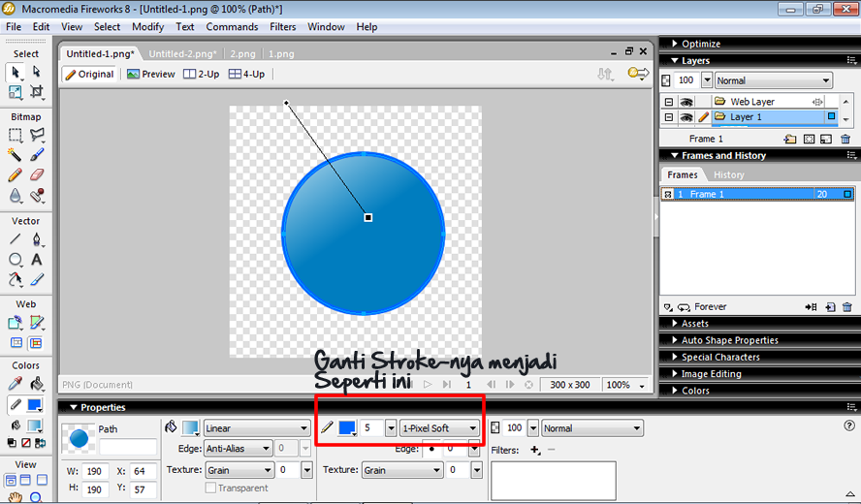
Task: Open the fill Edge Anti-Alias dropdown
Action: coord(239,449)
